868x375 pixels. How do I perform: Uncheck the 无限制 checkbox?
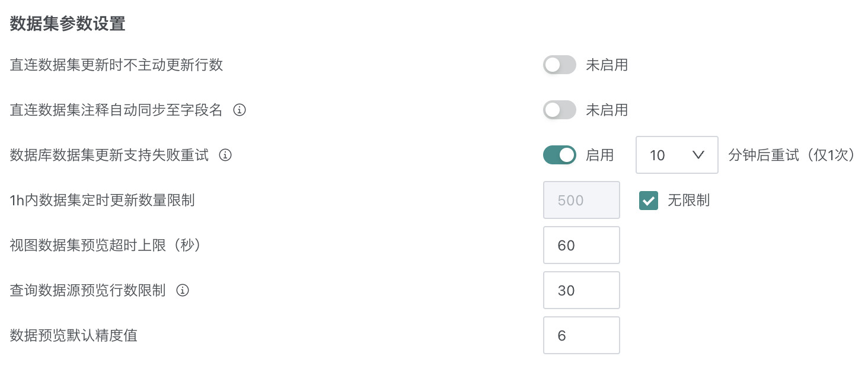(649, 201)
